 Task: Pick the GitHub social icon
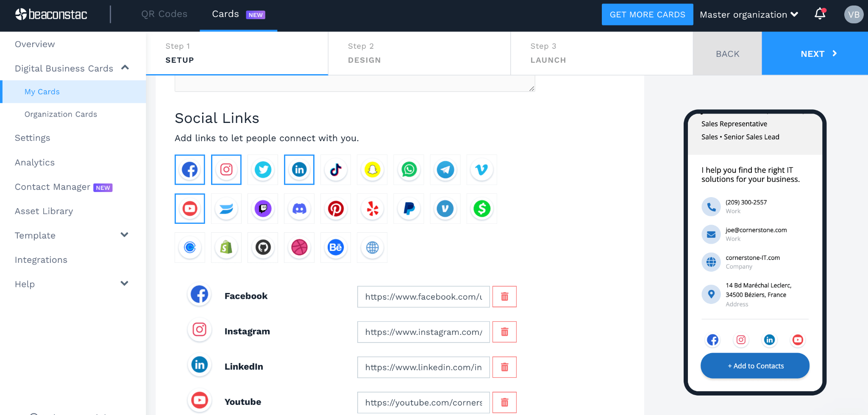[x=263, y=248]
